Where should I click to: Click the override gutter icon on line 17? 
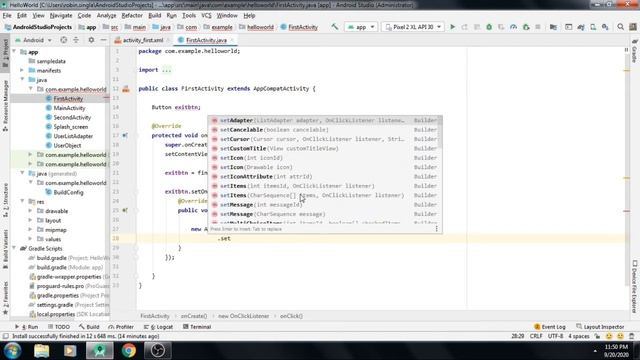pos(125,135)
